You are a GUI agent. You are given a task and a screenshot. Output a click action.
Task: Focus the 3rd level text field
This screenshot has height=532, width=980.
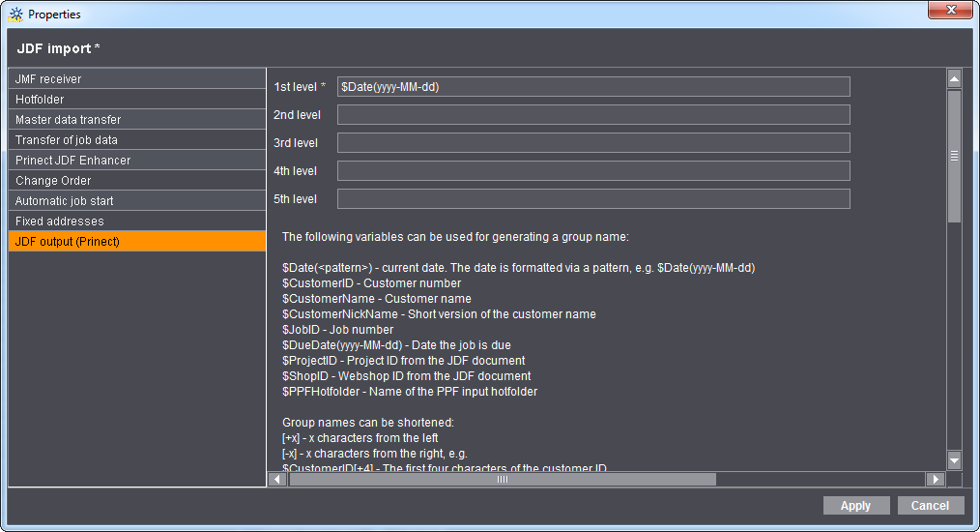(592, 143)
